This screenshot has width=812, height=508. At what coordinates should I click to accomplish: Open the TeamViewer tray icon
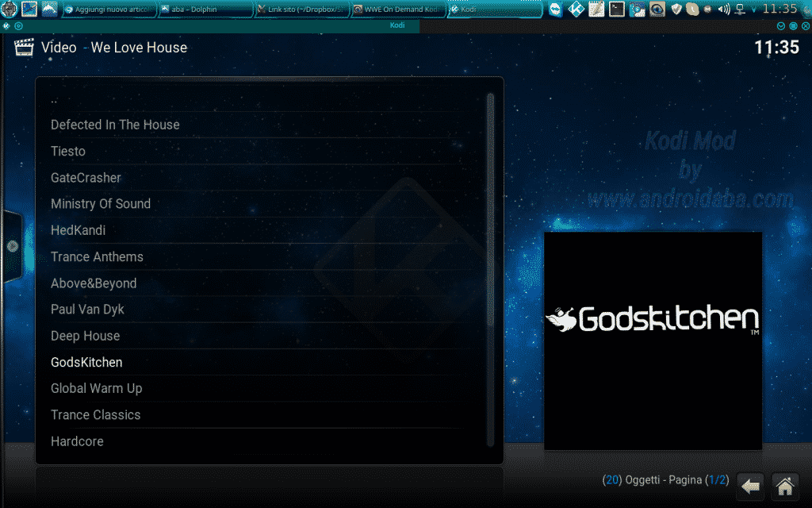pos(556,9)
